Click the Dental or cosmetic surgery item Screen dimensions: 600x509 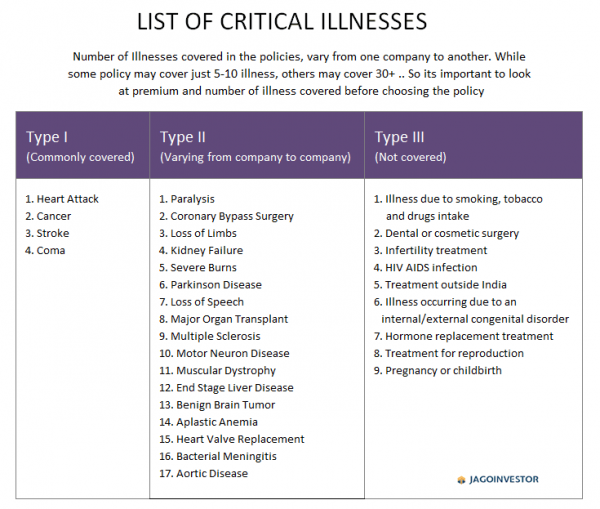pyautogui.click(x=447, y=233)
